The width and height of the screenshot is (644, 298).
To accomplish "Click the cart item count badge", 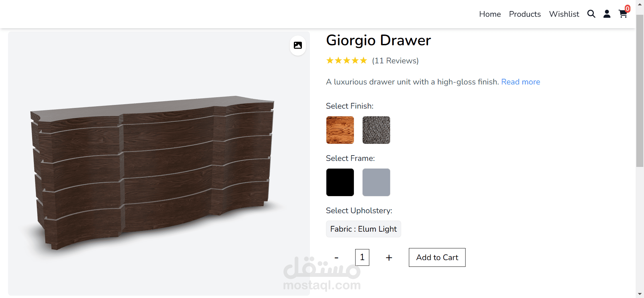I will pos(628,9).
